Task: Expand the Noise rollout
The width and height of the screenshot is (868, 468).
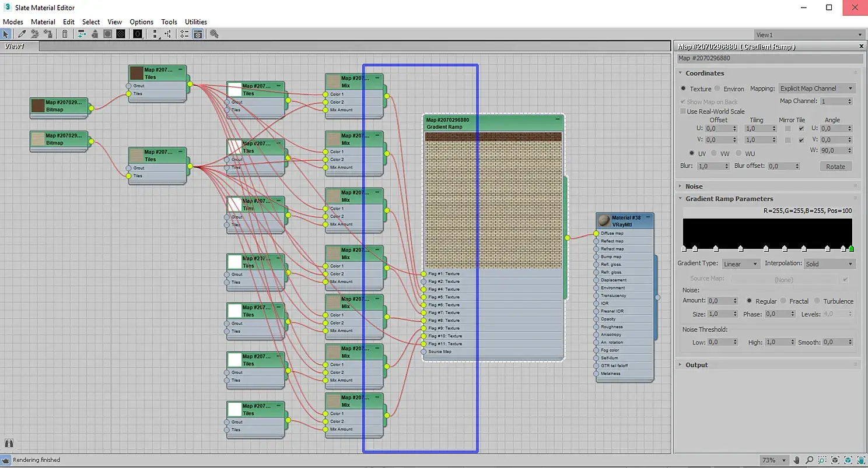Action: tap(694, 187)
